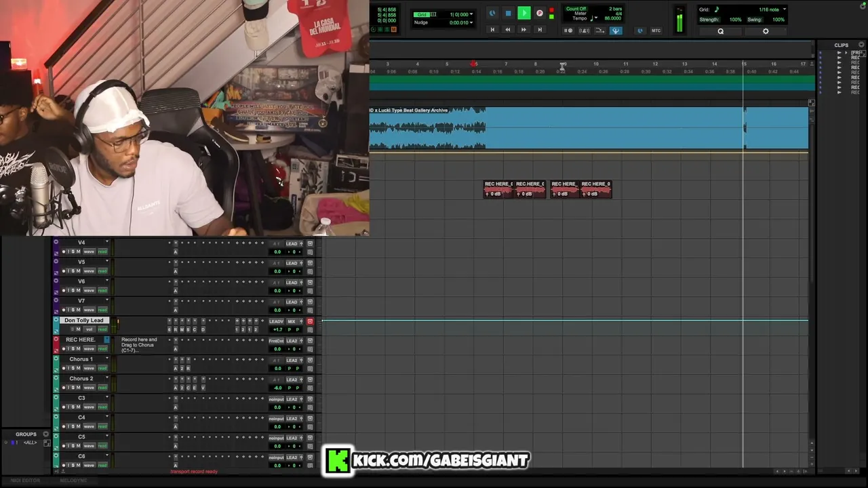
Task: Select the REC HERE. track name
Action: (81, 340)
